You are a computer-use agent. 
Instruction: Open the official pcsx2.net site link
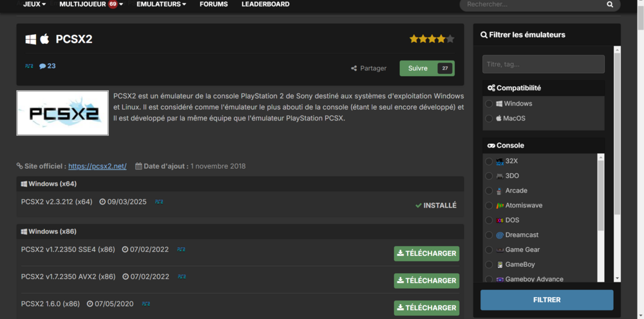pos(97,166)
